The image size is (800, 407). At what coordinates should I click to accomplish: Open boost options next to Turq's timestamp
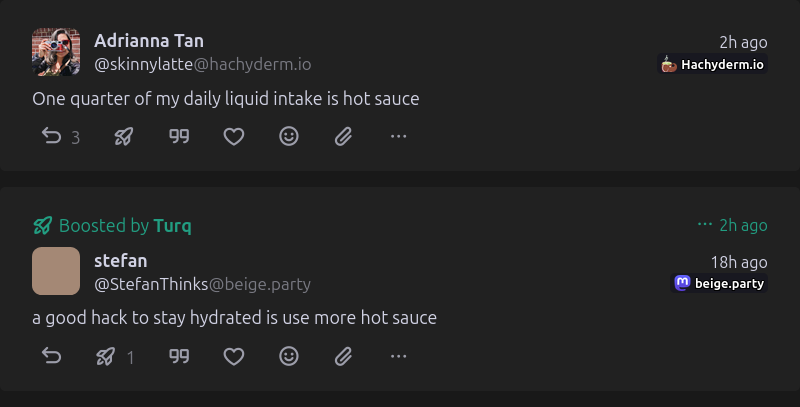coord(705,224)
